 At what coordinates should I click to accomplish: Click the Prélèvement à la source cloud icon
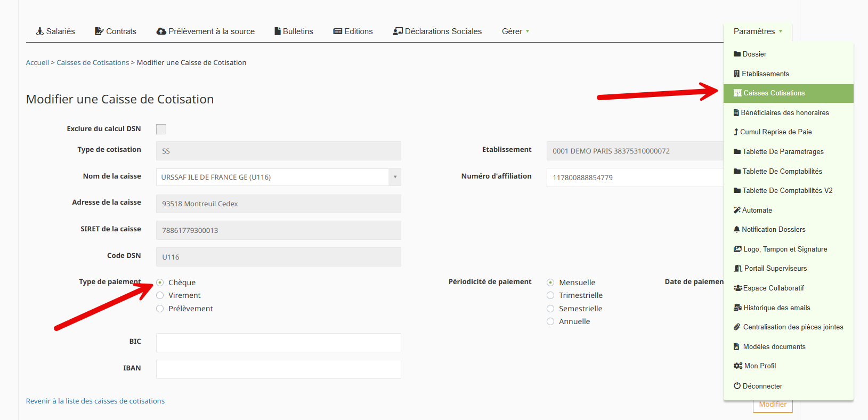click(x=161, y=31)
